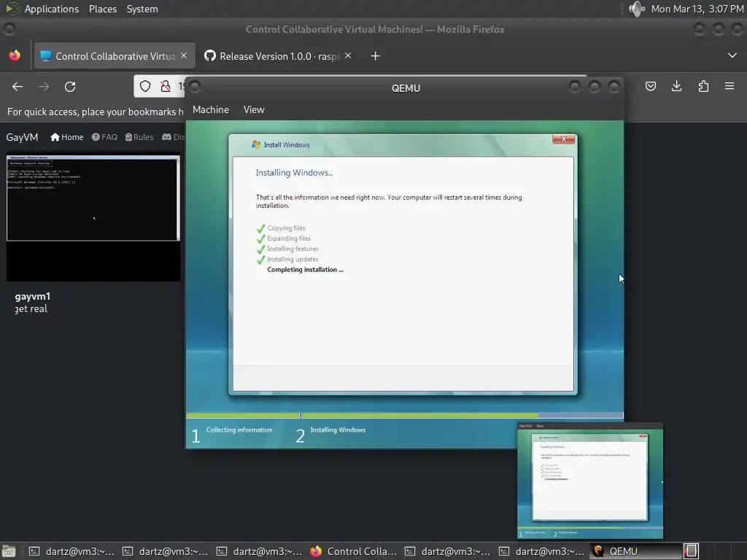This screenshot has height=560, width=747.
Task: Click the QEMU window menu button
Action: coord(194,87)
